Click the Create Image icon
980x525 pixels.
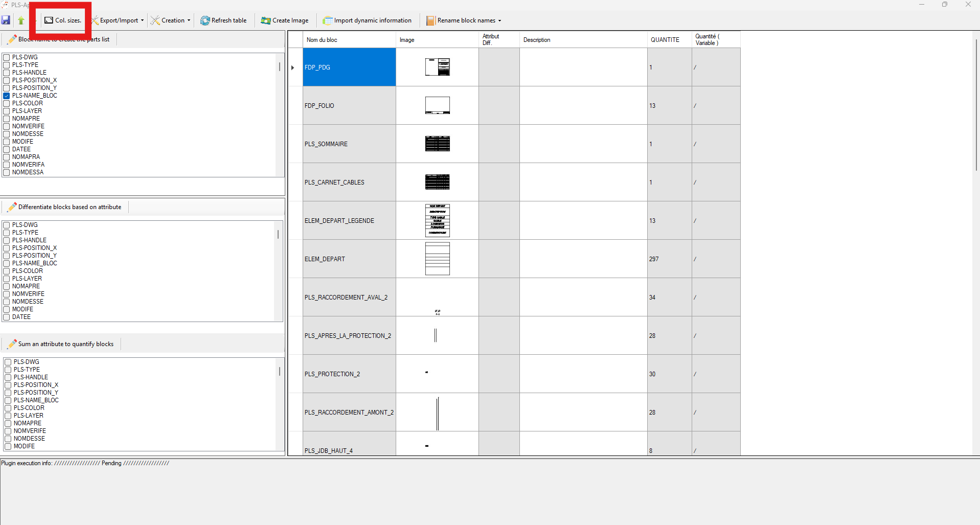265,20
